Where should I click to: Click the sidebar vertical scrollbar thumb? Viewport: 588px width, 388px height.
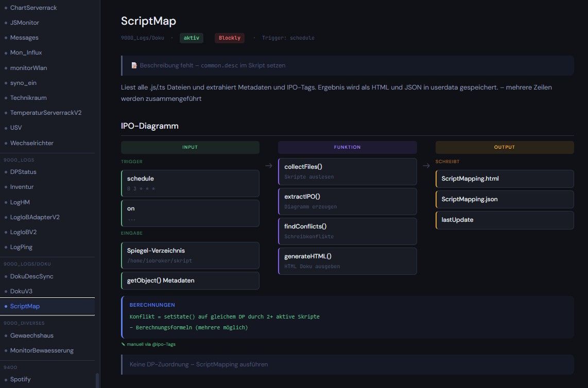pyautogui.click(x=97, y=380)
